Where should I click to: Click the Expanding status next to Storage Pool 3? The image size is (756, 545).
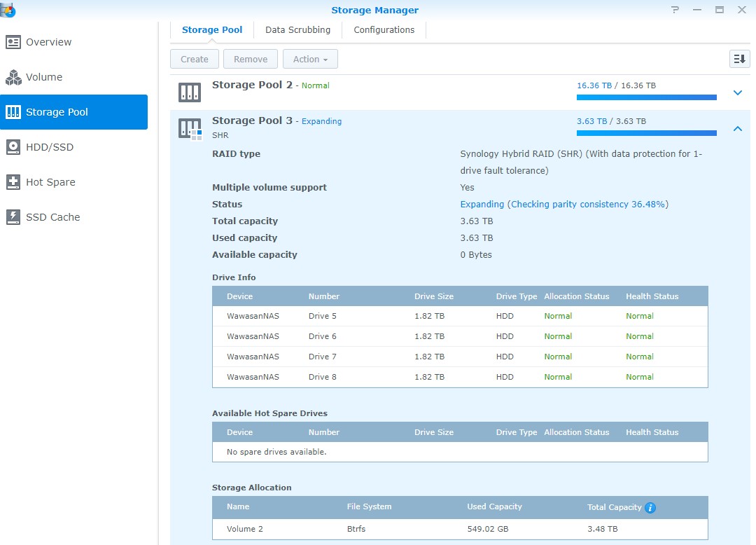click(x=321, y=121)
